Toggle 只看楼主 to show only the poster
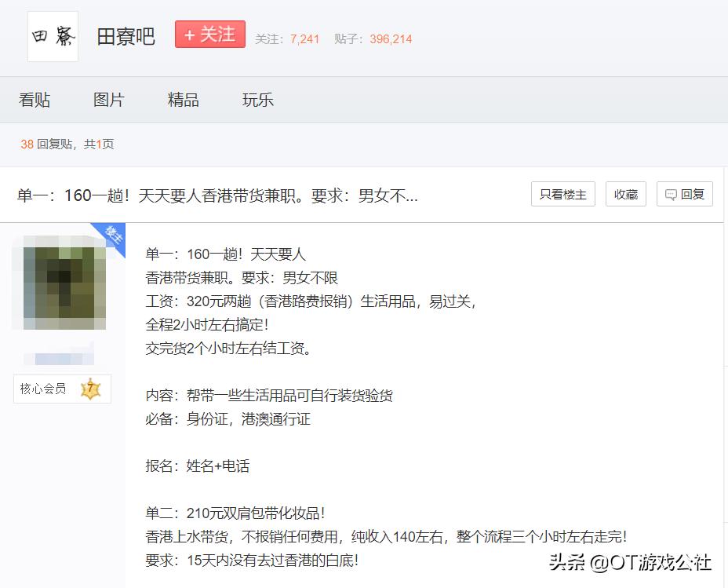 562,194
